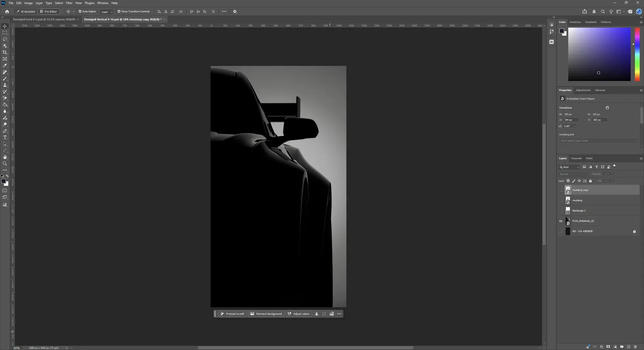Select the mustang layer thumbnail

click(x=568, y=200)
